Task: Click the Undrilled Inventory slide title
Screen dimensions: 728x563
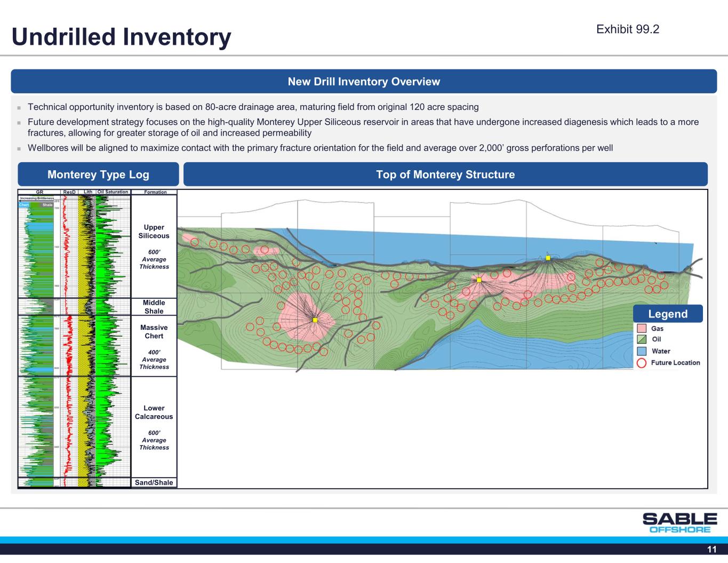Action: pos(122,37)
